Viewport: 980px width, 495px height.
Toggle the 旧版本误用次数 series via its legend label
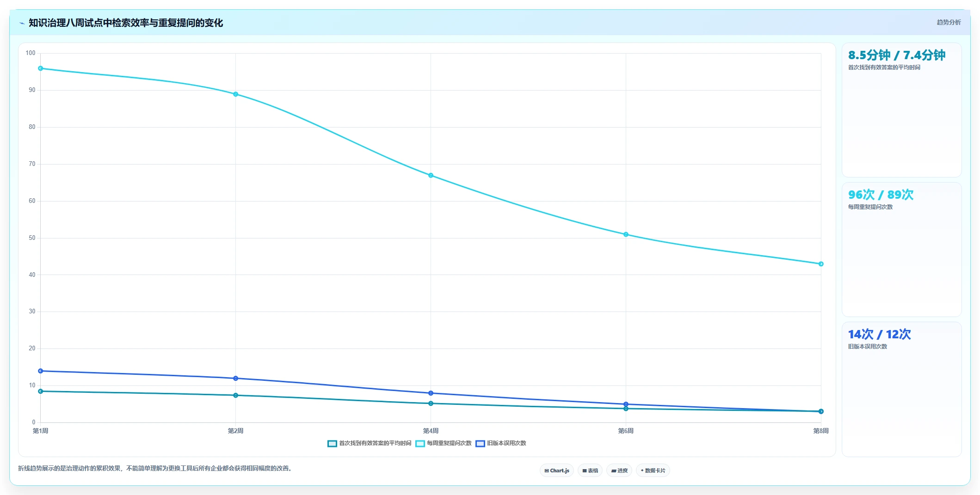[506, 443]
